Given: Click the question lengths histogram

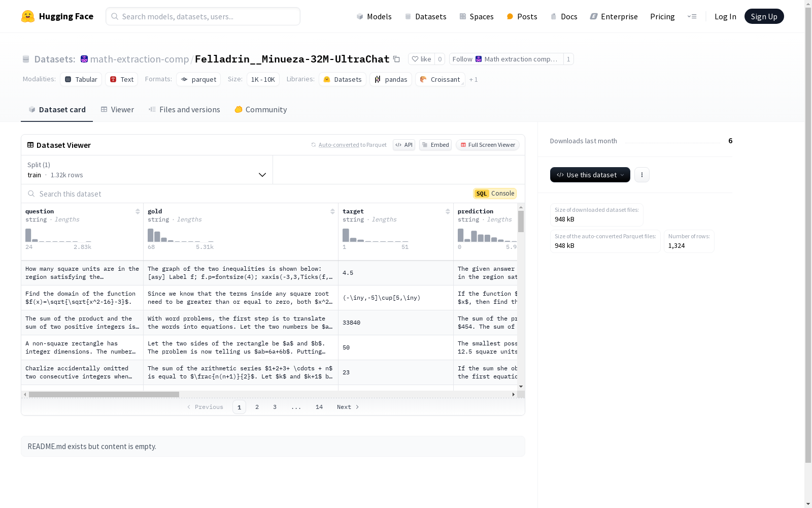Looking at the screenshot, I should (x=58, y=235).
